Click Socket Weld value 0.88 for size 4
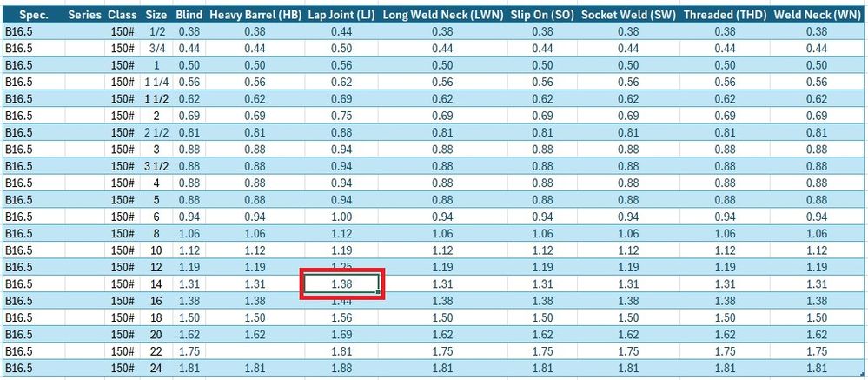 (x=628, y=183)
